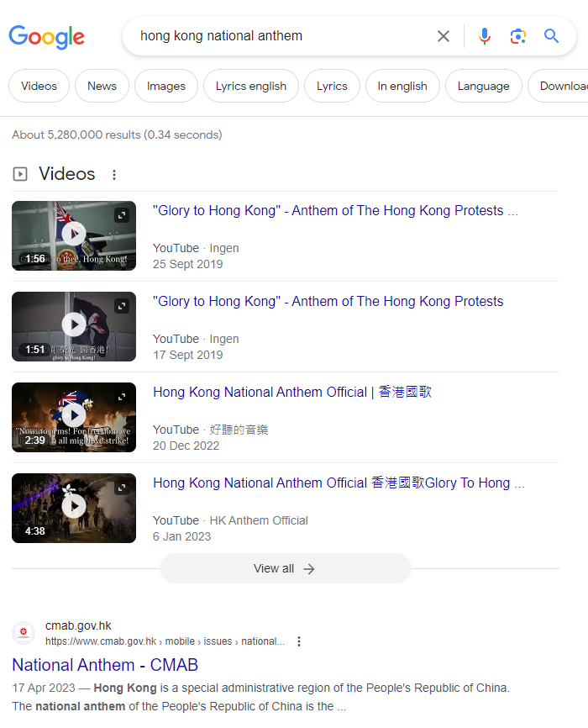The height and width of the screenshot is (728, 588).
Task: Expand preview on the 4:38 video thumbnail
Action: click(x=123, y=488)
